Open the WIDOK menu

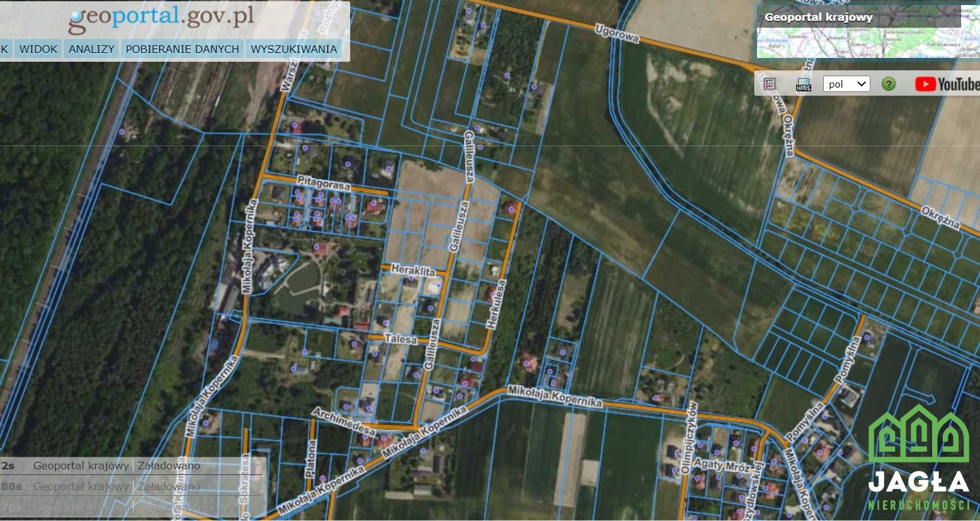pos(38,49)
